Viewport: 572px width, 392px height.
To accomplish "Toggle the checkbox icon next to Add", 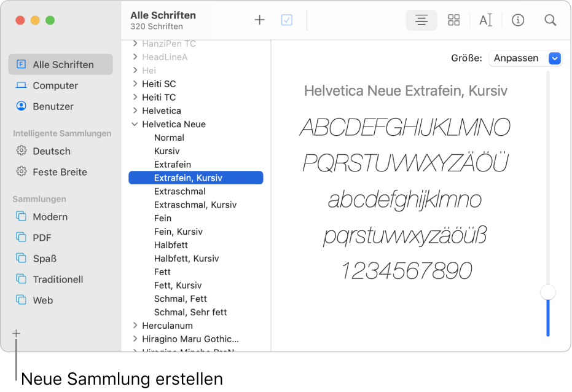I will tap(286, 20).
